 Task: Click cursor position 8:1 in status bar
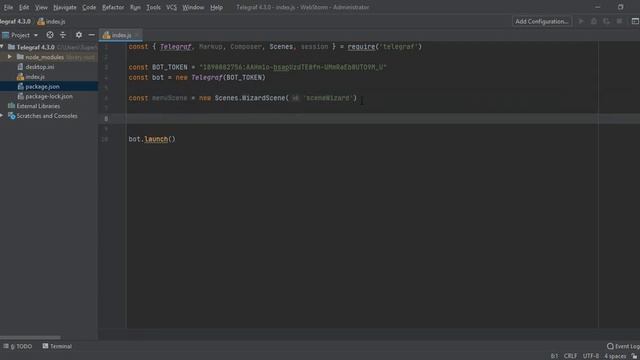tap(554, 356)
